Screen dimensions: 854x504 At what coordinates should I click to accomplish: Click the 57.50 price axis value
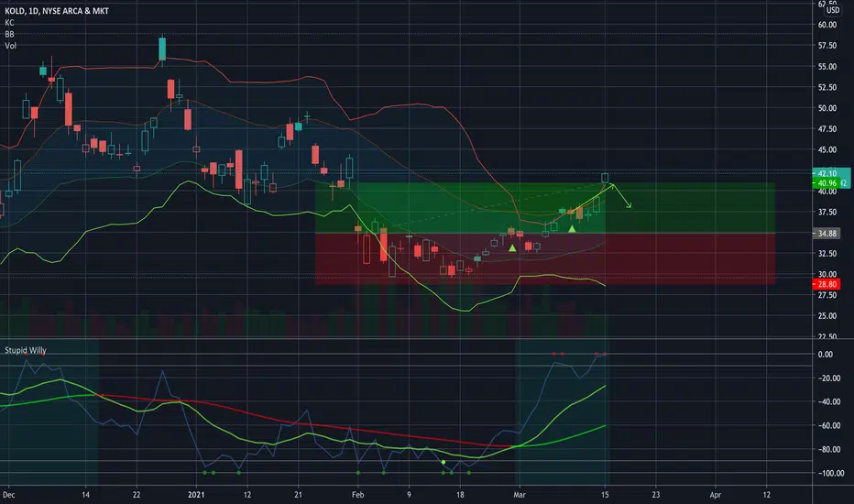(x=827, y=46)
